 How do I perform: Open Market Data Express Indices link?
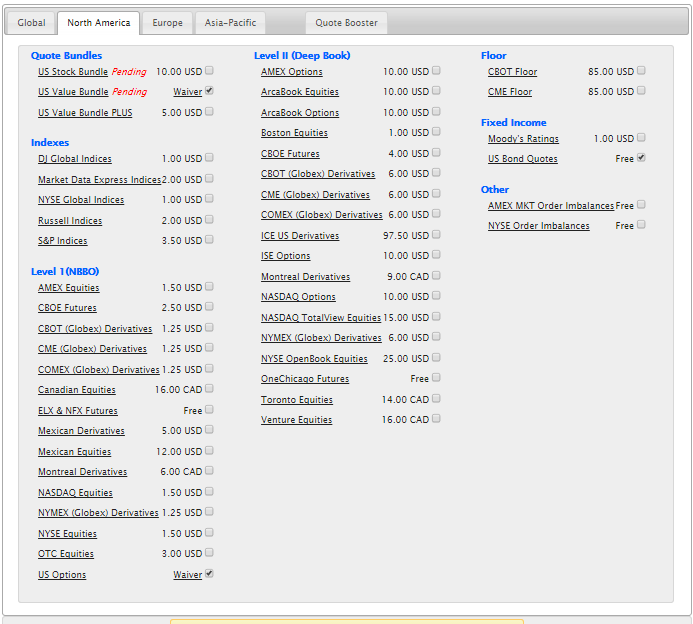(x=99, y=180)
